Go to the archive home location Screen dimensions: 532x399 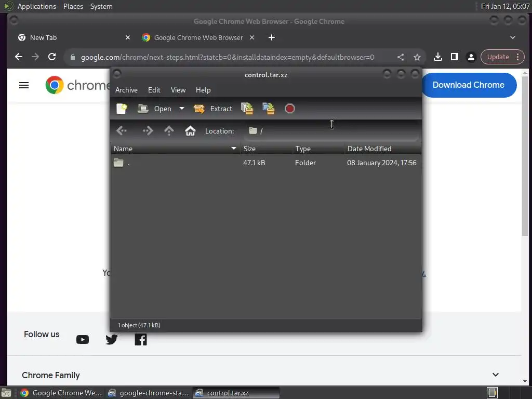[190, 131]
